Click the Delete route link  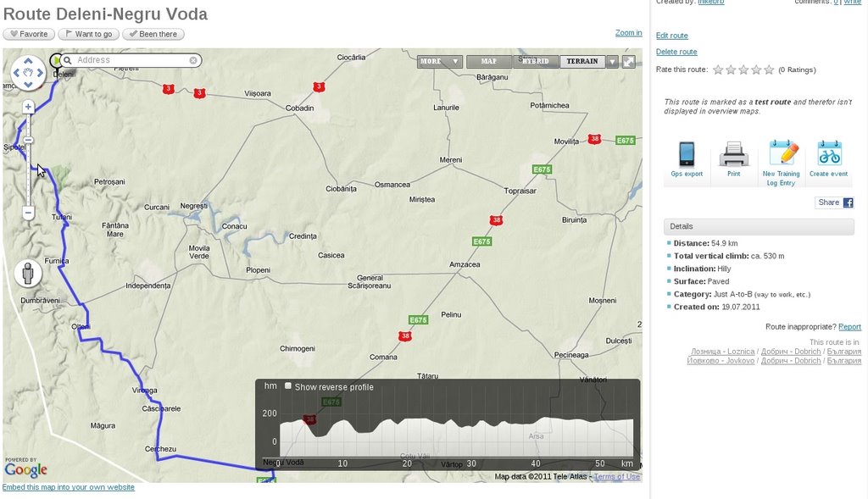676,52
